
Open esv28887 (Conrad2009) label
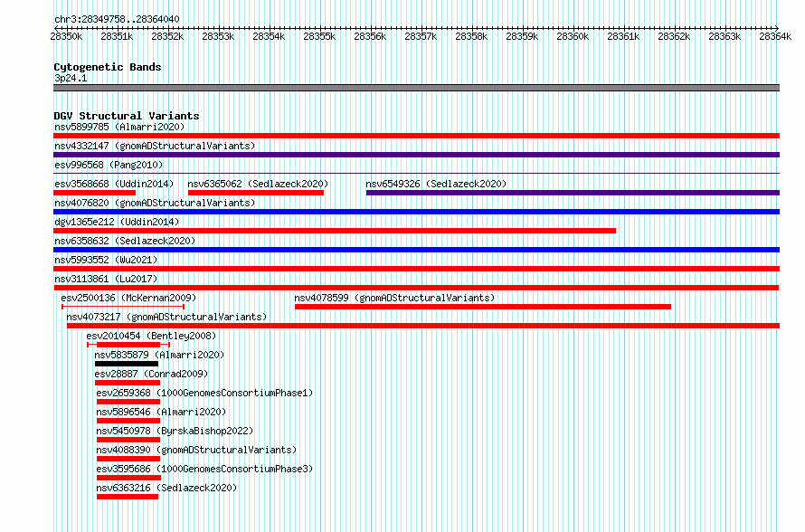click(x=151, y=374)
